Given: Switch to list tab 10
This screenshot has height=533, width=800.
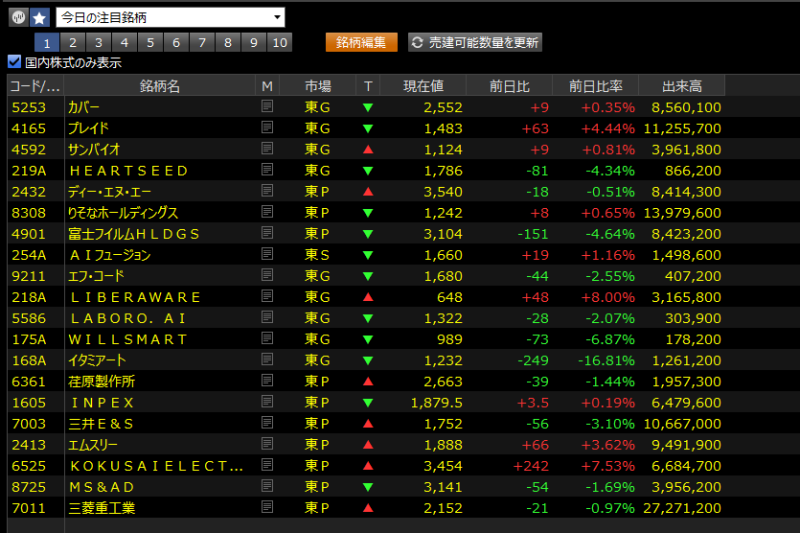Looking at the screenshot, I should coord(280,42).
